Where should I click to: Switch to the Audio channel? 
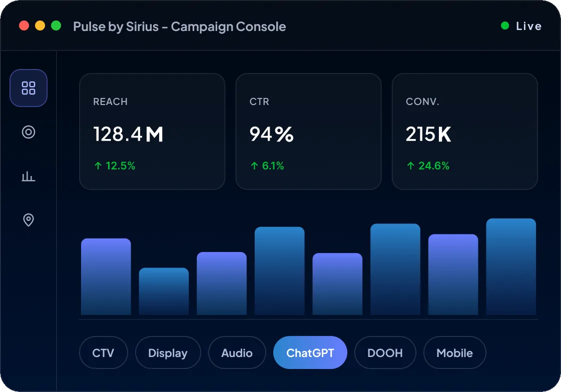(237, 352)
